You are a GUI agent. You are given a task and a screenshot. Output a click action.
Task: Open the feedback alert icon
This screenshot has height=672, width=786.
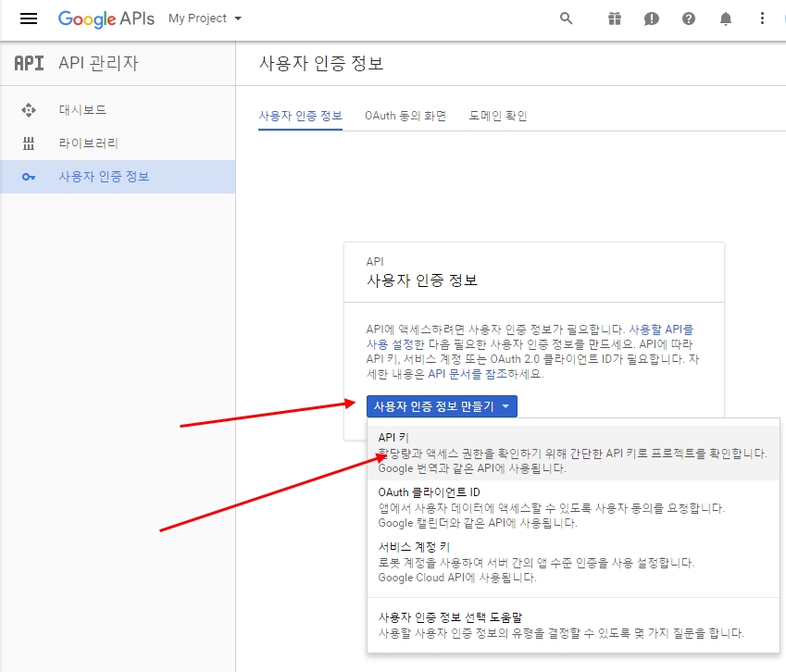click(x=652, y=19)
